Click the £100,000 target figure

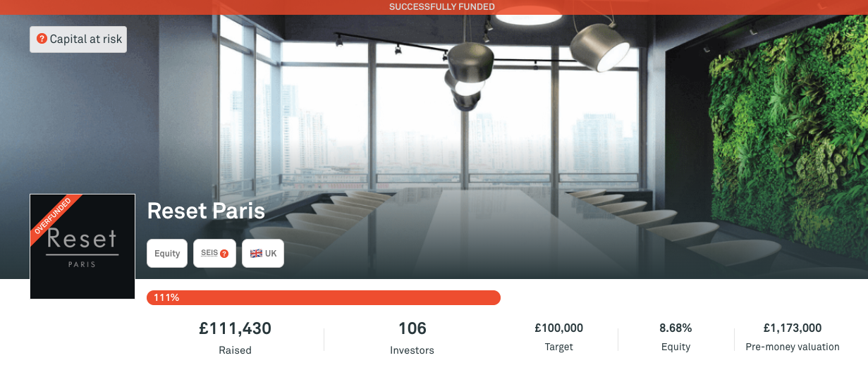[x=559, y=328]
